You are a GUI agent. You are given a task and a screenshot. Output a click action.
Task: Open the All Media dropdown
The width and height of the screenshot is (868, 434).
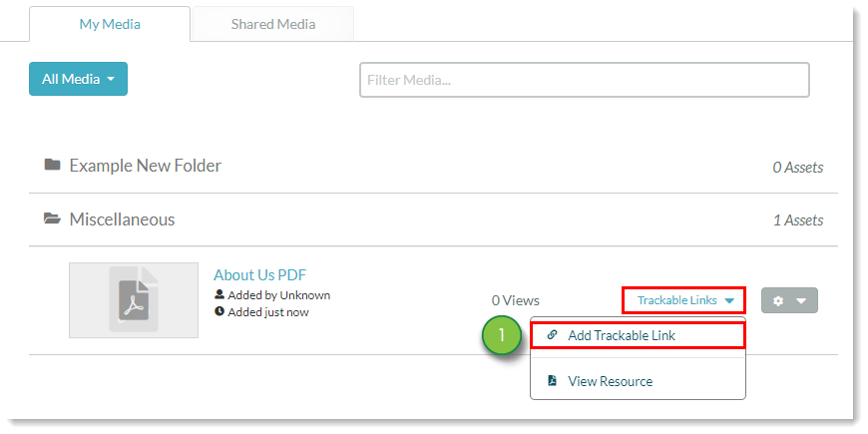point(78,79)
